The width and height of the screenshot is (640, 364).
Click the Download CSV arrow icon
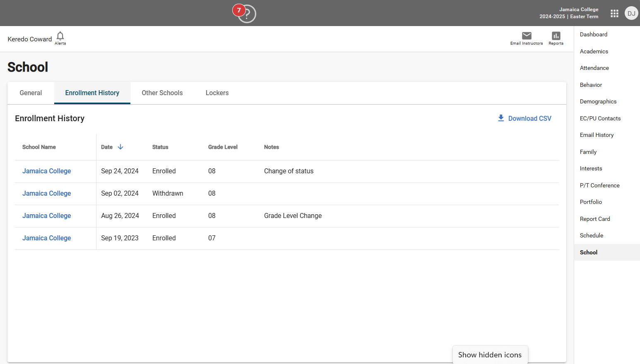[501, 118]
